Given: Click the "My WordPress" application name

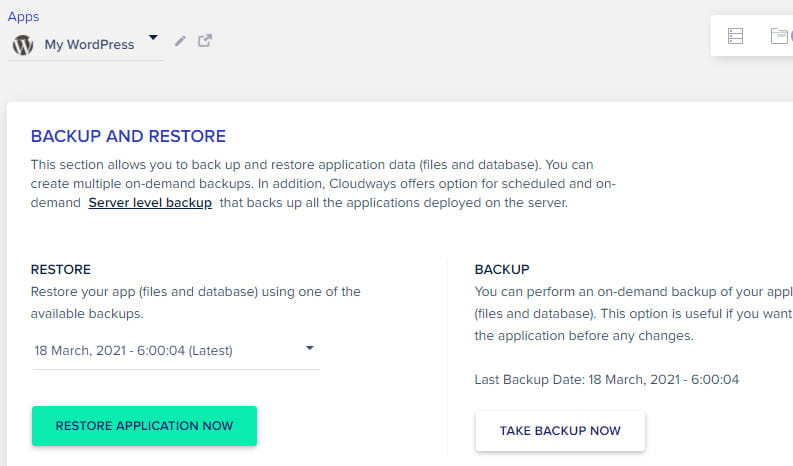Looking at the screenshot, I should pos(89,45).
